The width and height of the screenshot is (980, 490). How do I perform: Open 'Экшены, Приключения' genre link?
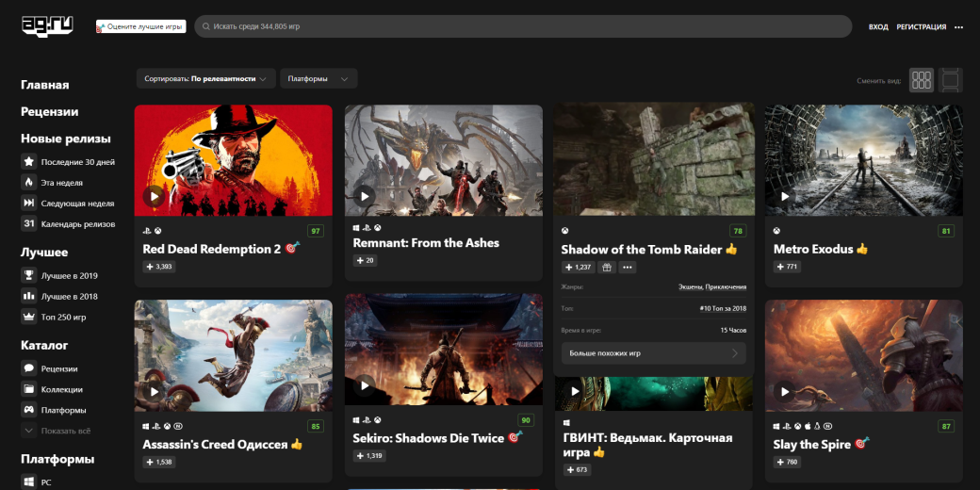pyautogui.click(x=711, y=286)
